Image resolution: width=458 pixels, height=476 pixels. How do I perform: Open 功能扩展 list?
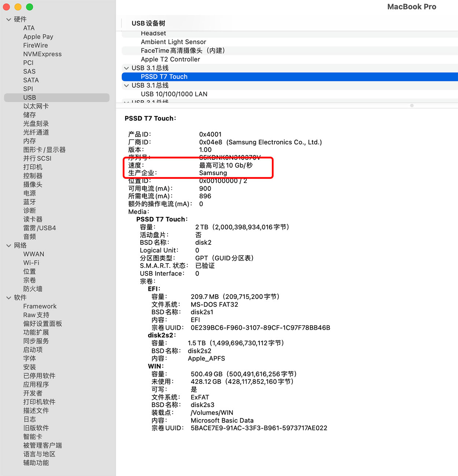pos(36,332)
